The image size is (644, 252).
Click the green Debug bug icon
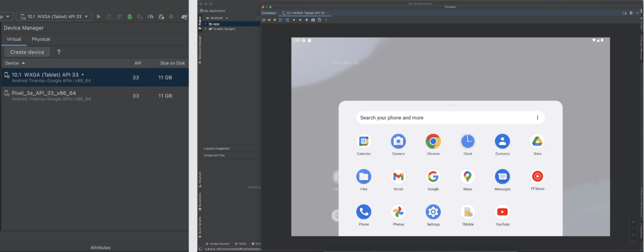pyautogui.click(x=130, y=16)
